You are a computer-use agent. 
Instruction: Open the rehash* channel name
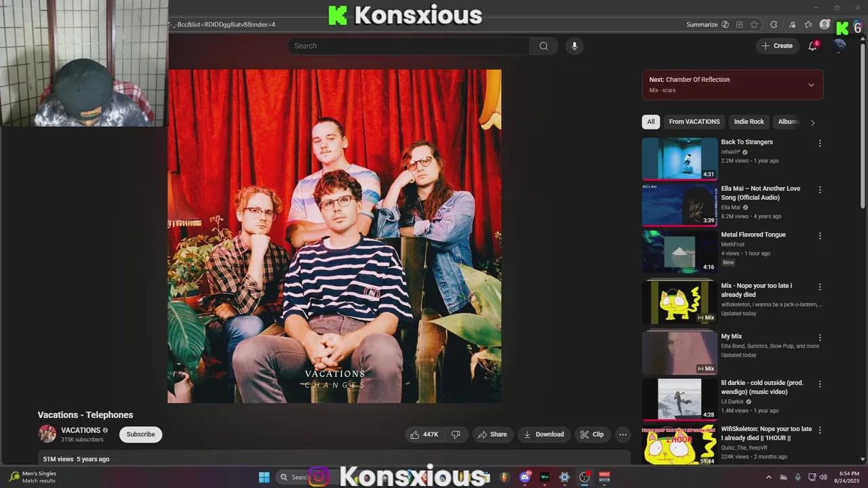pyautogui.click(x=730, y=152)
